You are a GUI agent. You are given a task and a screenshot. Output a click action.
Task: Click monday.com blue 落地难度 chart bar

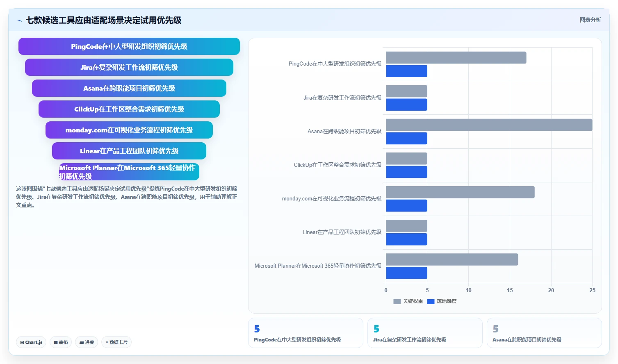click(406, 205)
